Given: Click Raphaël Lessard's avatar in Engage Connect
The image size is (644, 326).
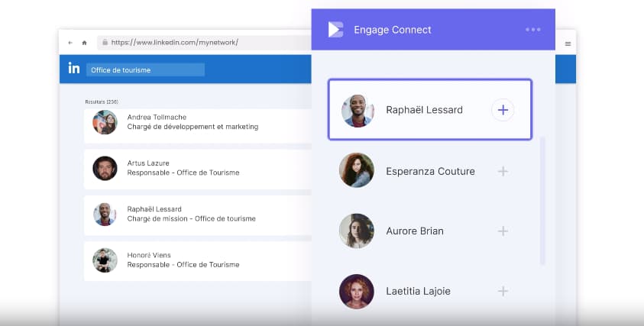Looking at the screenshot, I should pyautogui.click(x=358, y=111).
